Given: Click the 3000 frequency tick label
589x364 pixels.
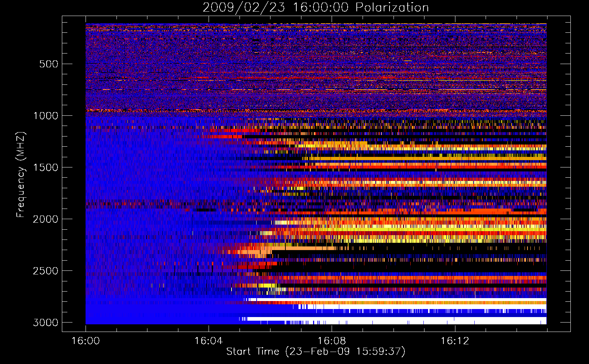Looking at the screenshot, I should click(x=46, y=323).
